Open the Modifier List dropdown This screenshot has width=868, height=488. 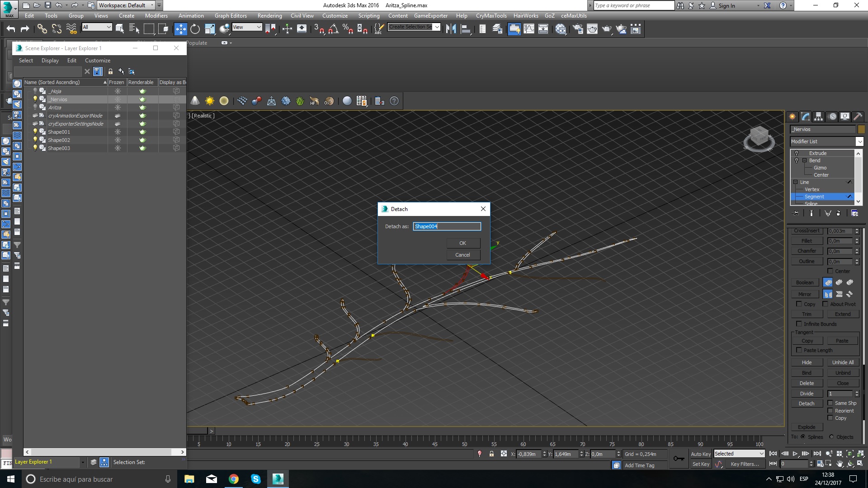click(x=859, y=141)
